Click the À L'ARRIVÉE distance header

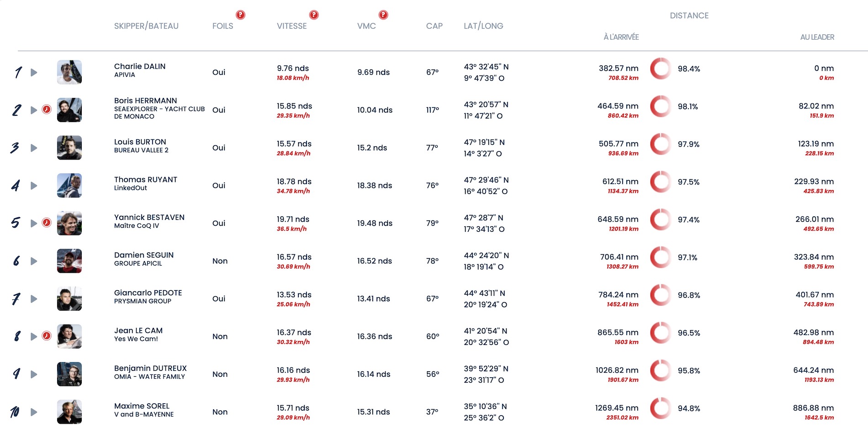tap(621, 37)
